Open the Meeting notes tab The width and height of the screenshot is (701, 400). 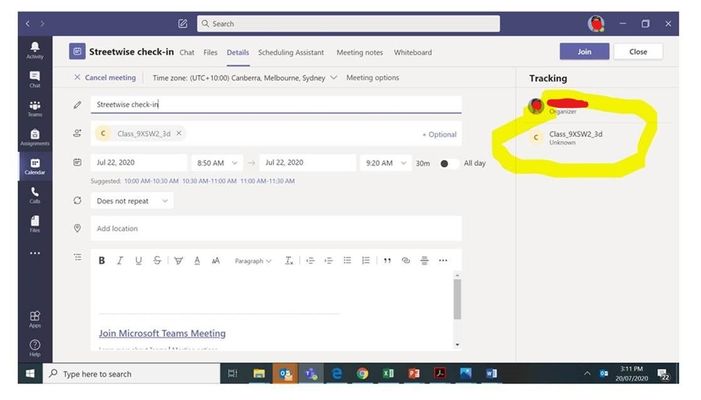tap(360, 52)
